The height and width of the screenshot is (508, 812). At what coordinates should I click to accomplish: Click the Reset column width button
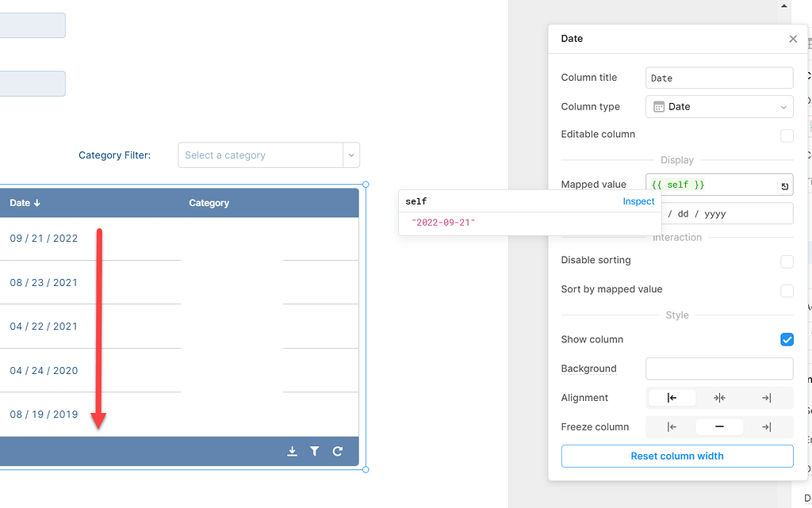click(676, 456)
